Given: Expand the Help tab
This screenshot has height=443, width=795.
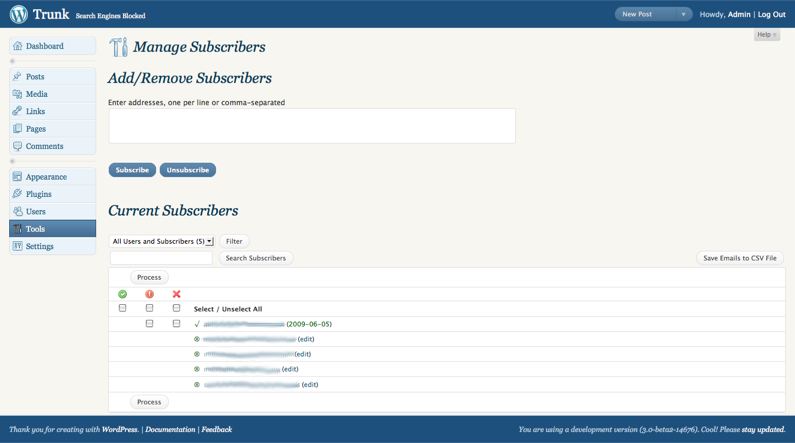Looking at the screenshot, I should tap(767, 34).
